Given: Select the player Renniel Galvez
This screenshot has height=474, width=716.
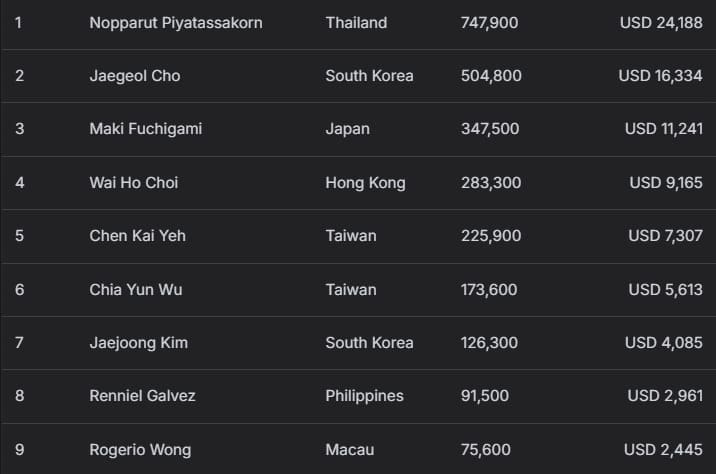Looking at the screenshot, I should (x=142, y=396).
